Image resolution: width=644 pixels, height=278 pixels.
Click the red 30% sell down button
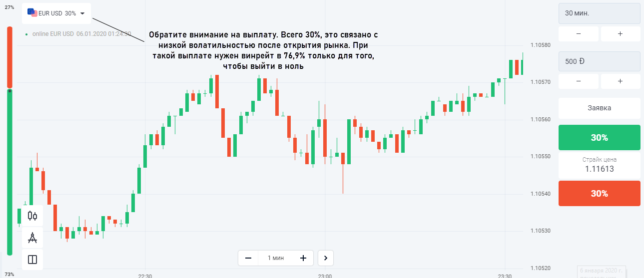[x=599, y=193]
